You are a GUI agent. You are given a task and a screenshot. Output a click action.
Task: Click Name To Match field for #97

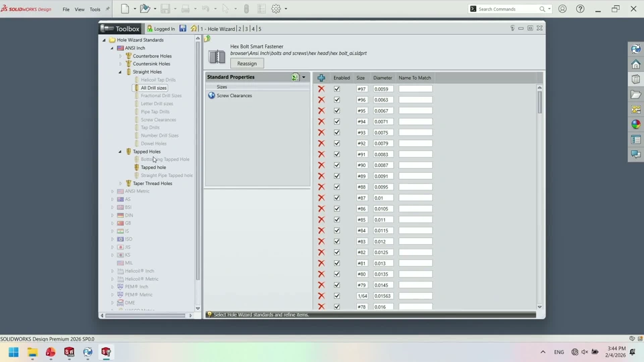point(415,88)
